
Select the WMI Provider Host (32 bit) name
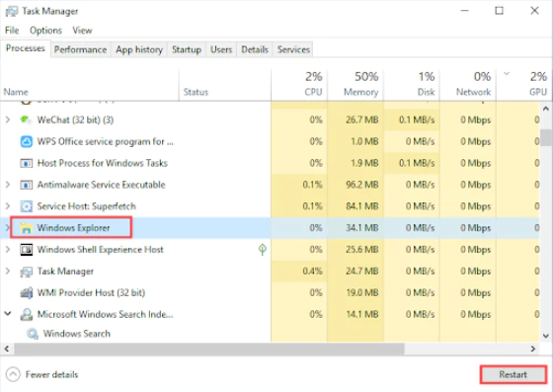click(91, 292)
